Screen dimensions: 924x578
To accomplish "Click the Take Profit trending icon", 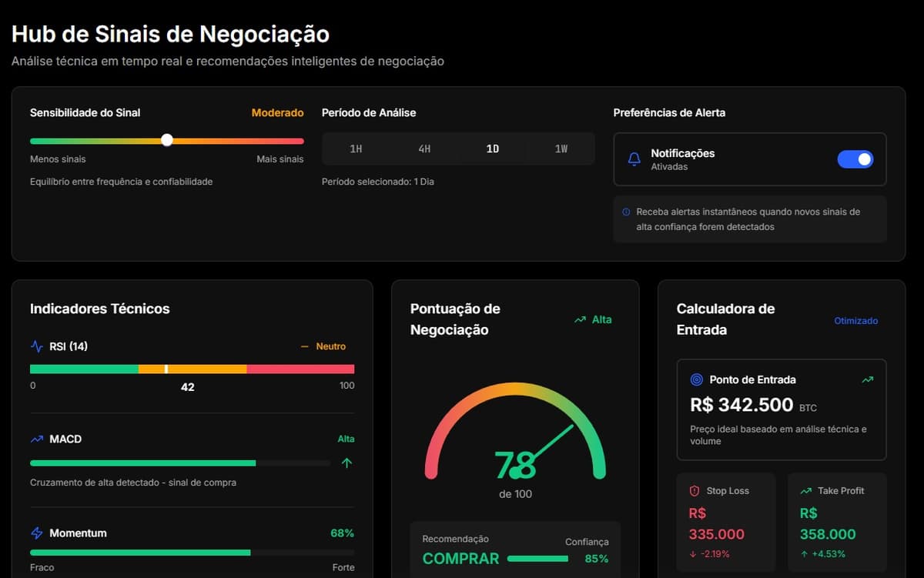I will pyautogui.click(x=806, y=490).
